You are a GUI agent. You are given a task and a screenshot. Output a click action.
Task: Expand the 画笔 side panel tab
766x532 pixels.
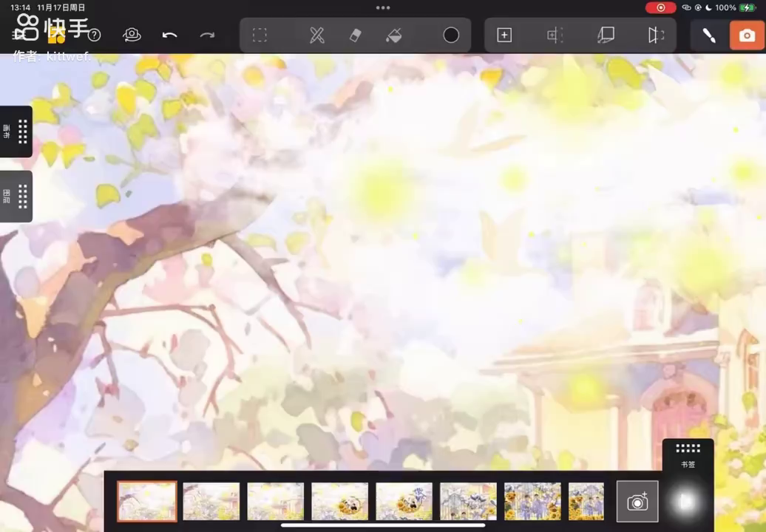(16, 132)
